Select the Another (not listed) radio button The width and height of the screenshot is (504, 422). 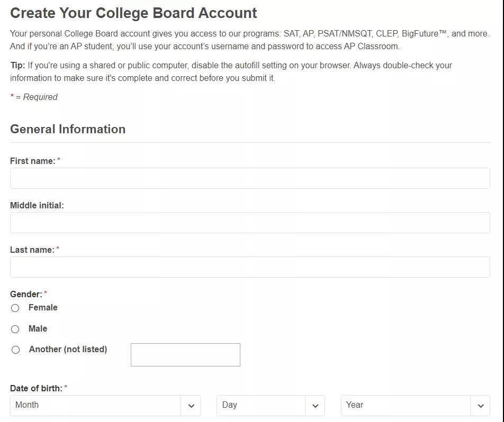tap(16, 350)
